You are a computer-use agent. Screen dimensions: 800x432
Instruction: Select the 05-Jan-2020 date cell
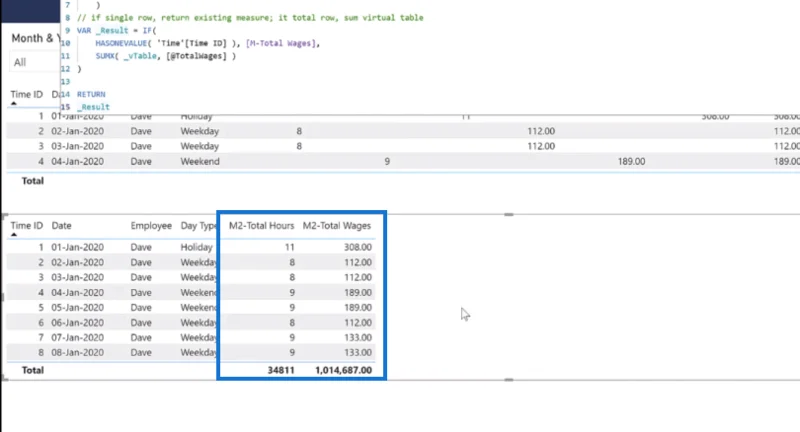(x=78, y=307)
